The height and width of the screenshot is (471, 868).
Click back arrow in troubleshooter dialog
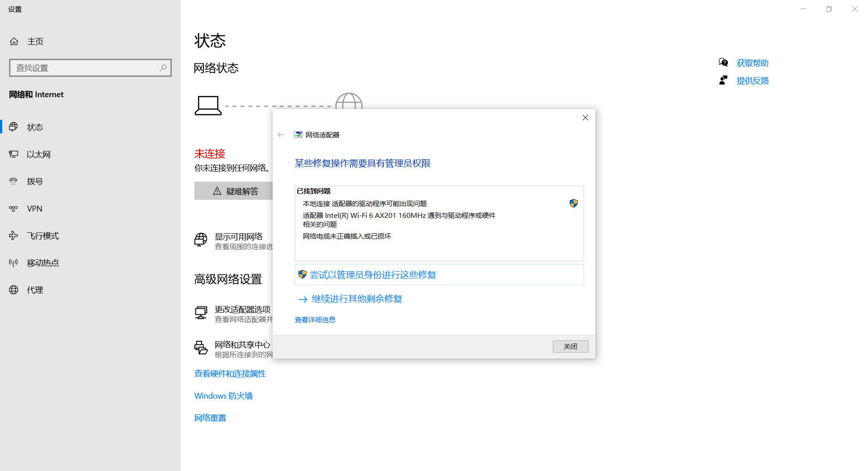click(281, 135)
